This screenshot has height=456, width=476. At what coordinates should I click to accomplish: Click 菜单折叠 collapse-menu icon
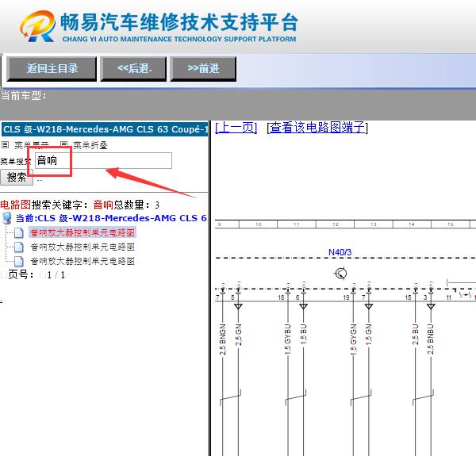pyautogui.click(x=63, y=144)
